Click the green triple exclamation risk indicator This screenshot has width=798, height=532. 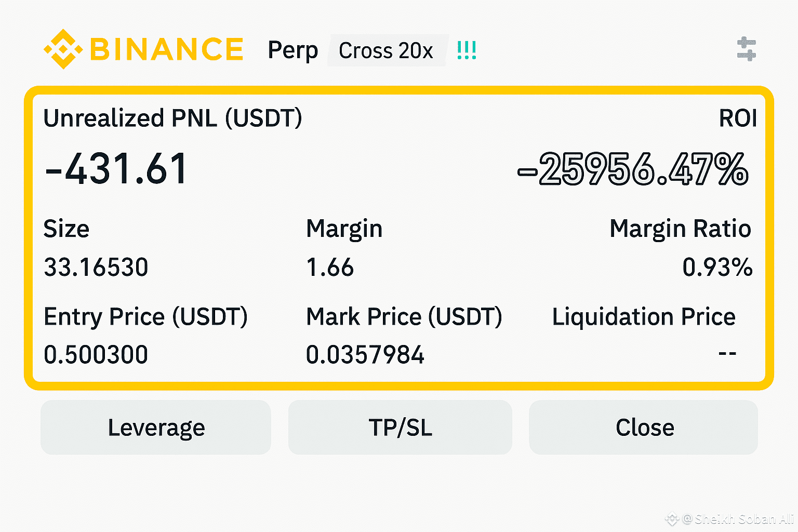(467, 50)
